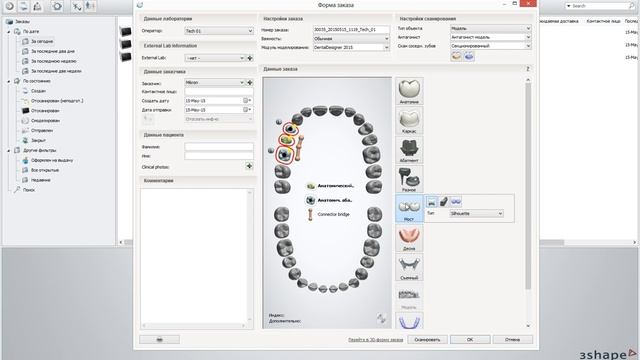This screenshot has height=360, width=640.
Task: Open the External Lab dropdown
Action: (x=215, y=58)
